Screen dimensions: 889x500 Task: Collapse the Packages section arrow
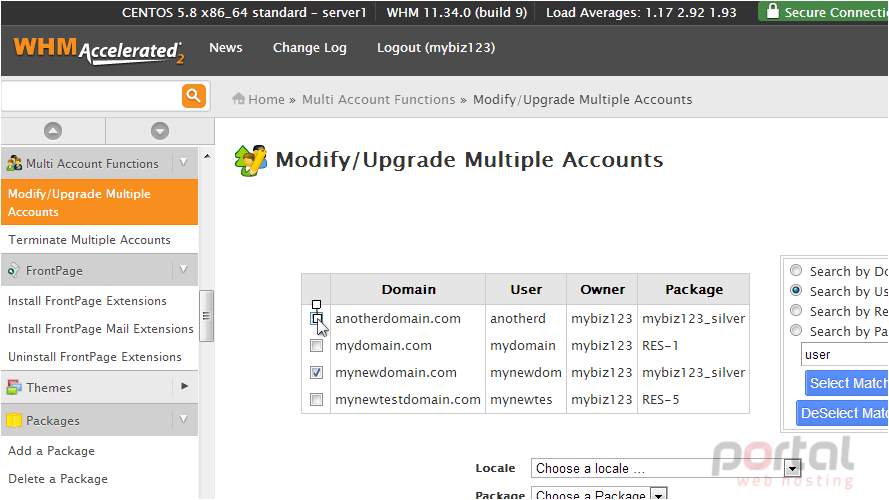tap(184, 419)
